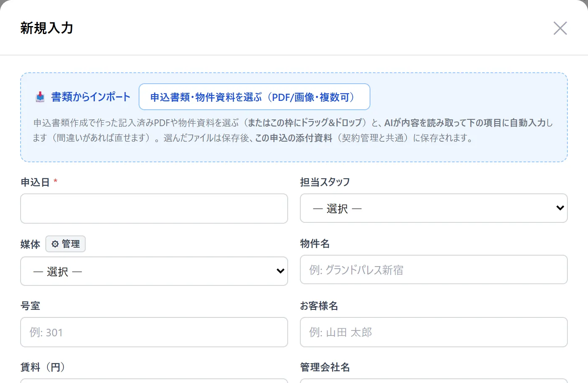Click the 管理会社名 label
The height and width of the screenshot is (383, 588).
click(x=325, y=367)
